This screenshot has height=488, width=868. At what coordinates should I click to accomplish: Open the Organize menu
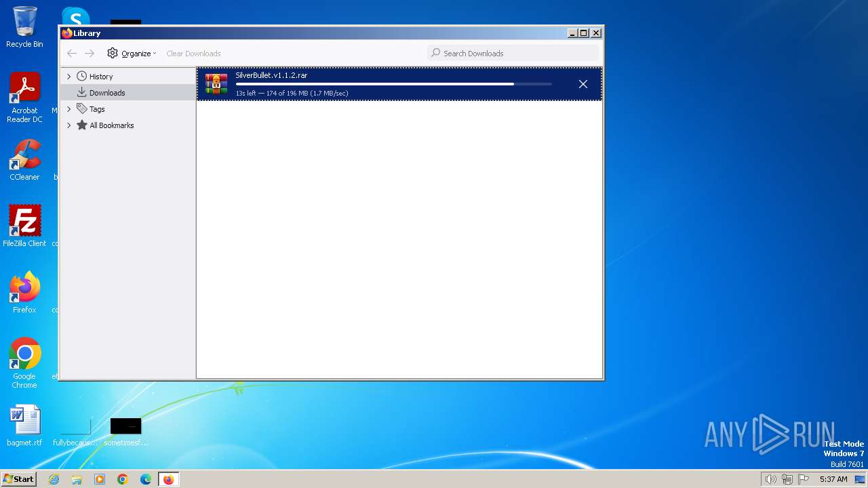pos(132,54)
